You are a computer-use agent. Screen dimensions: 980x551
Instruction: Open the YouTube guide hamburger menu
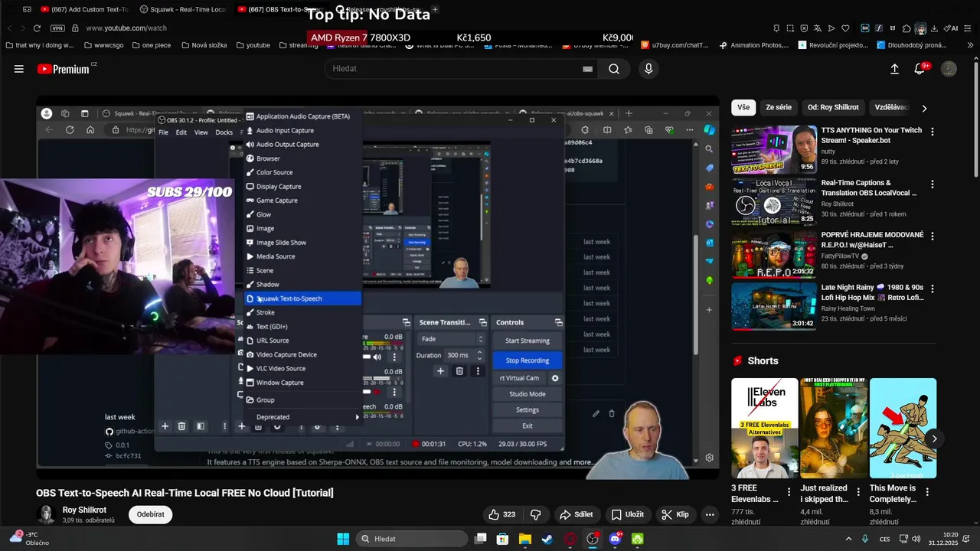coord(18,69)
